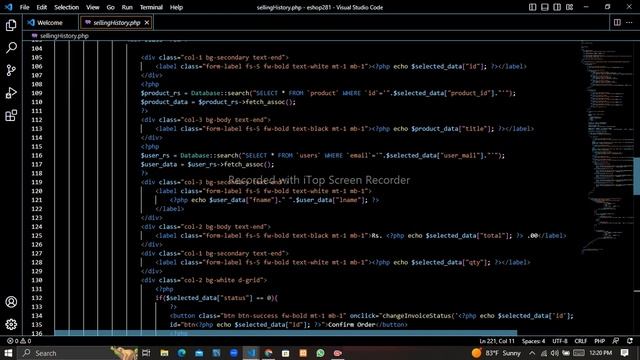Viewport: 640px width, 360px height.
Task: Open Task View on the taskbar
Action: 146,353
